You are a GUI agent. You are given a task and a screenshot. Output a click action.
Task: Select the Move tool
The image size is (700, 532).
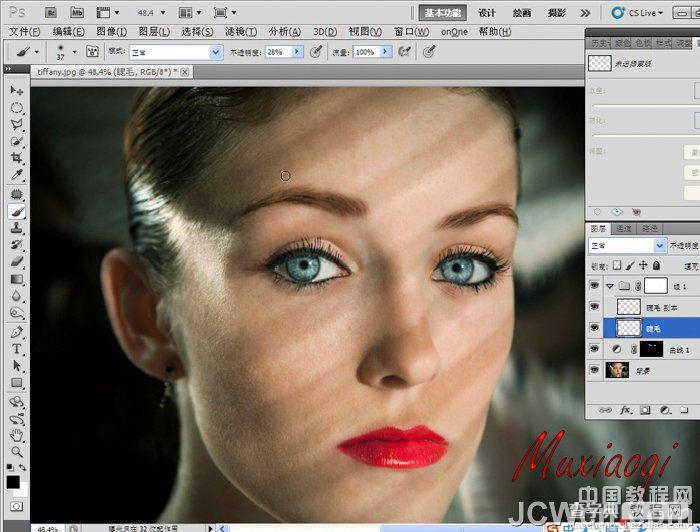pyautogui.click(x=17, y=91)
